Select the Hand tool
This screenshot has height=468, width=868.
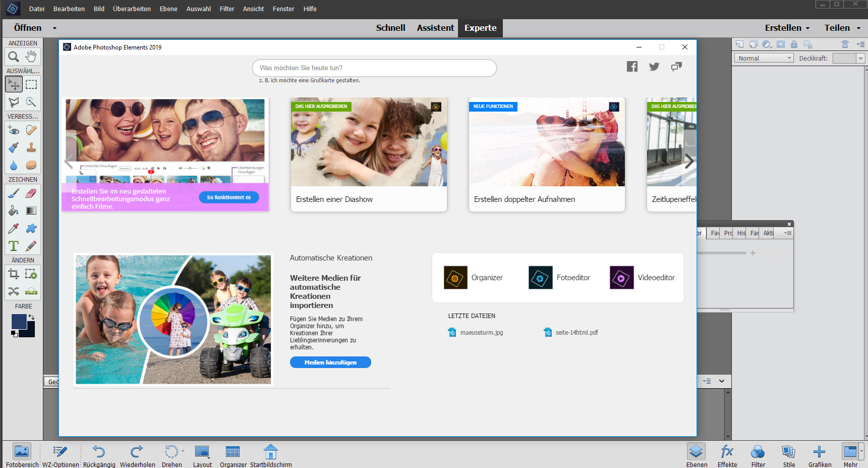(31, 57)
